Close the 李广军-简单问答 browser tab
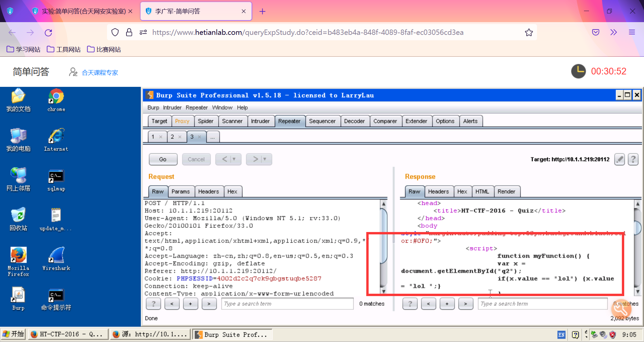 pyautogui.click(x=244, y=11)
